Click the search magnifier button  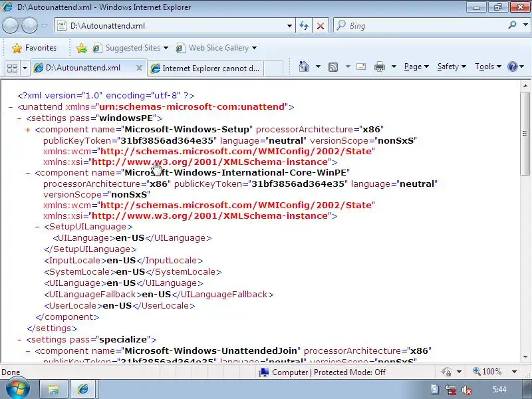(x=513, y=25)
